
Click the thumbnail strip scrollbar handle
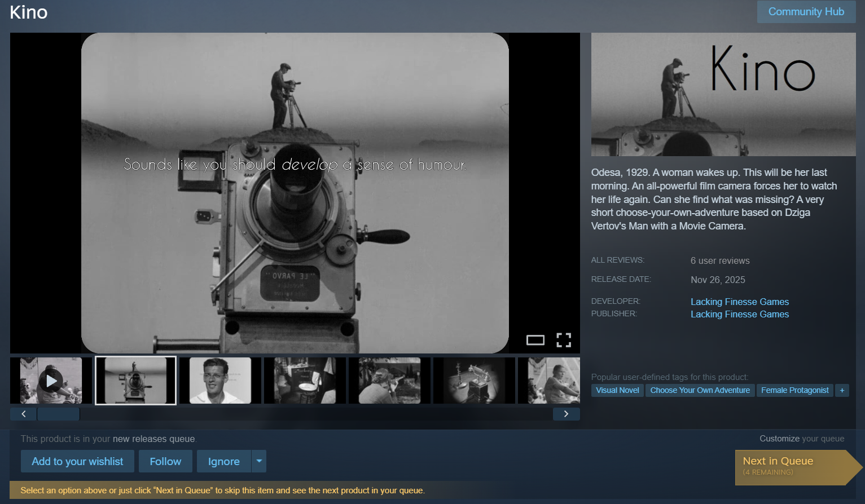58,414
